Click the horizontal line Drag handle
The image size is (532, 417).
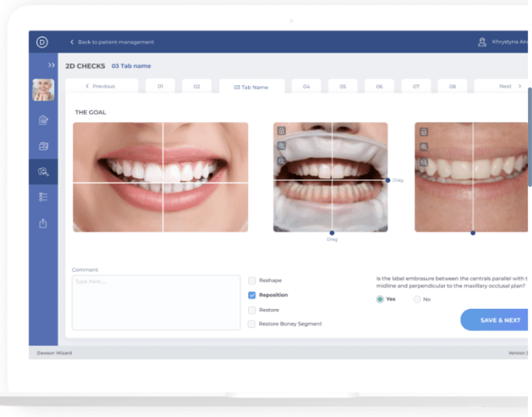tap(388, 180)
